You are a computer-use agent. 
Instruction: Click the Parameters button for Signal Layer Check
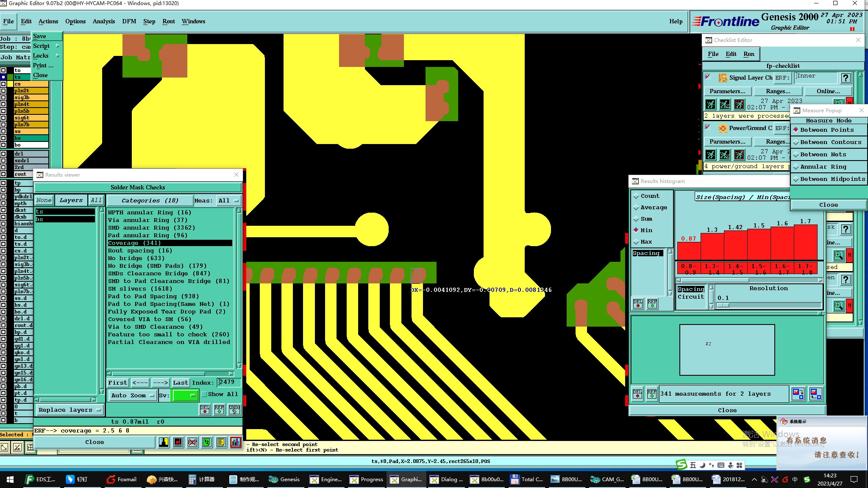pos(727,91)
